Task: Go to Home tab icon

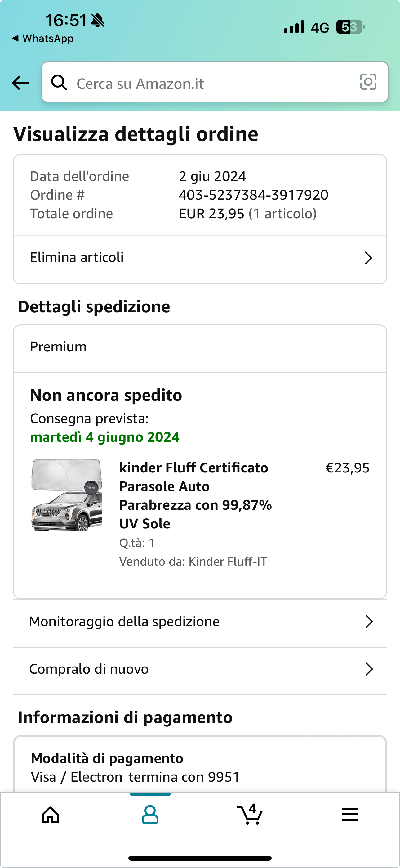Action: pos(50,815)
